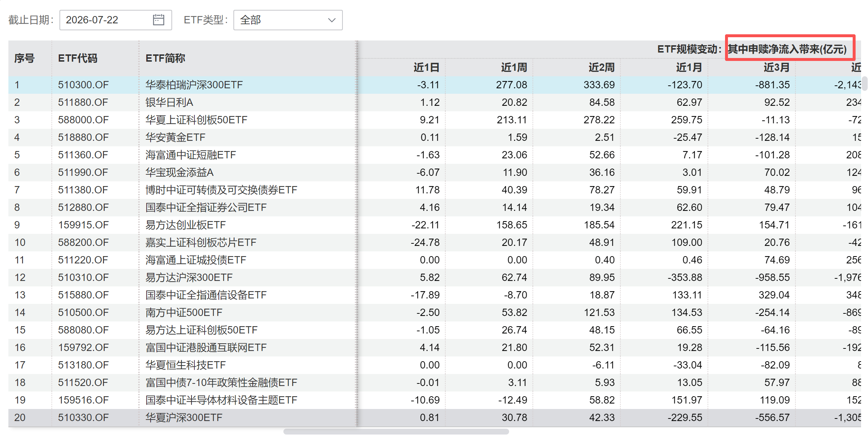Click the code 510500.OF
Screen dimensions: 868x440
pos(83,313)
